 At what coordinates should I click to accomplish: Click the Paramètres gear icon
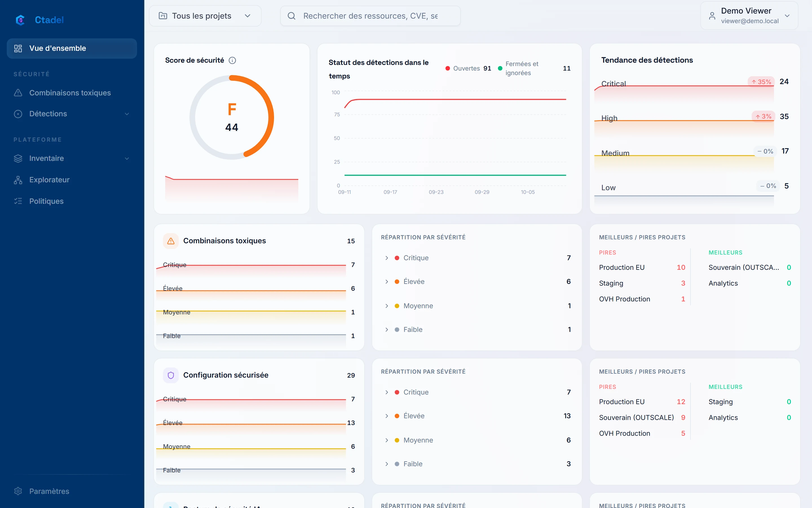[x=18, y=491]
